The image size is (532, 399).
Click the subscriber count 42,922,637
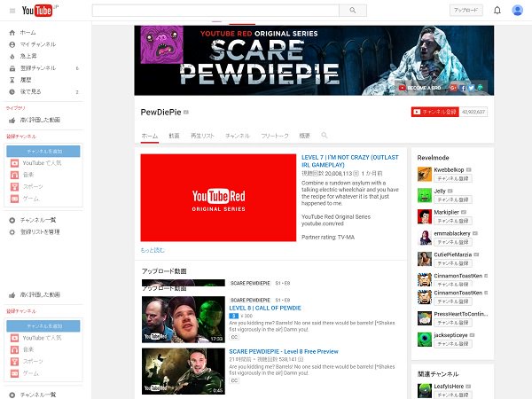[x=473, y=112]
